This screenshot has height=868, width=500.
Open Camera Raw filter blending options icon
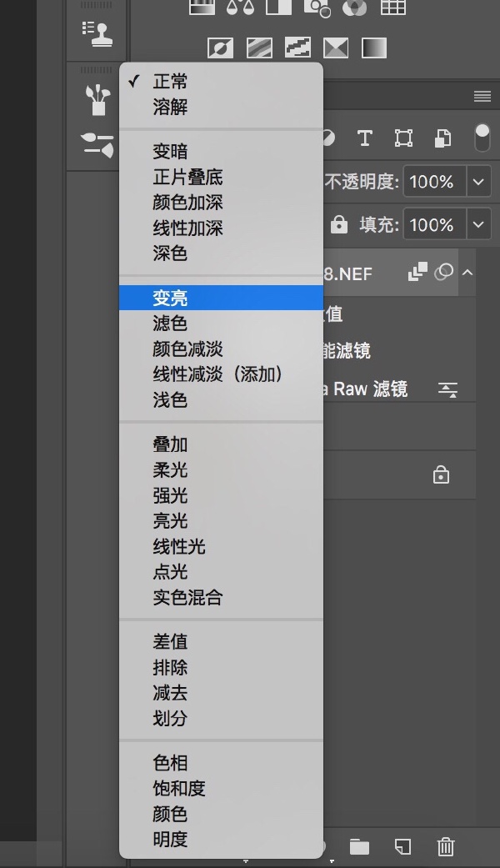click(448, 389)
